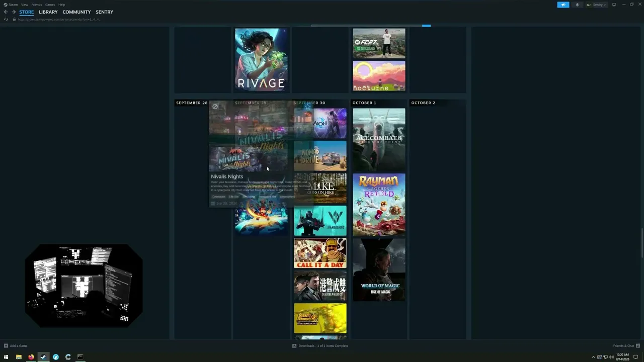Open the terminal taskbar icon
This screenshot has height=362, width=644.
point(80,357)
